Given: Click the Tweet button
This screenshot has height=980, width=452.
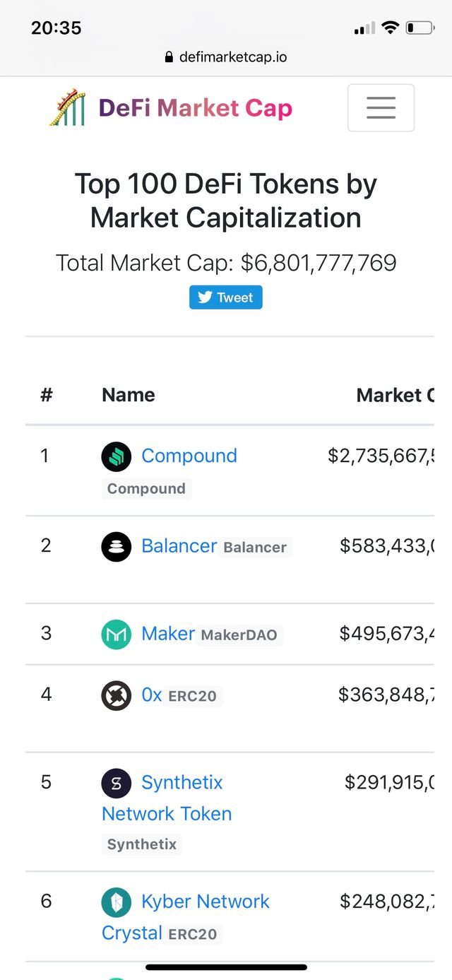Looking at the screenshot, I should point(226,297).
